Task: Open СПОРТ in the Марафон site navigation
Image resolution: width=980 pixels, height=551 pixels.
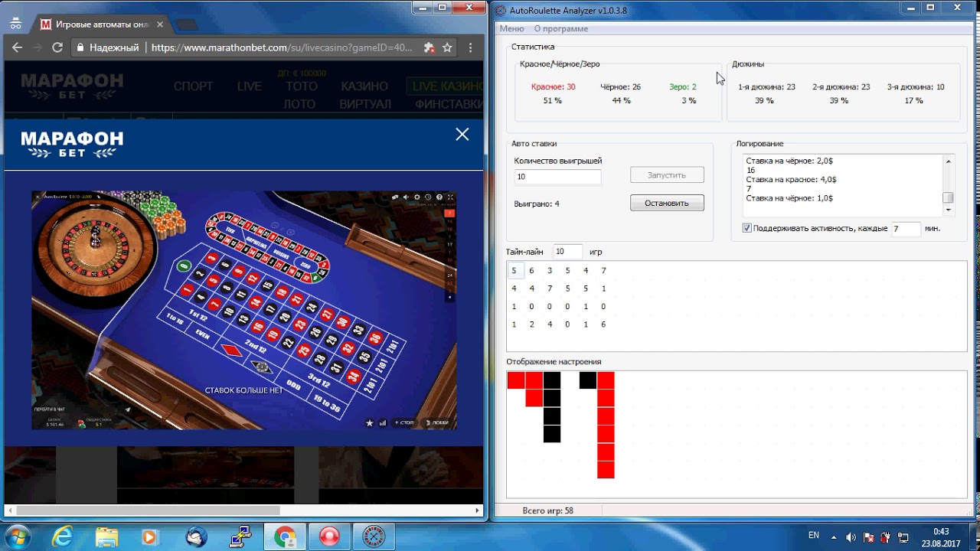Action: pyautogui.click(x=194, y=86)
